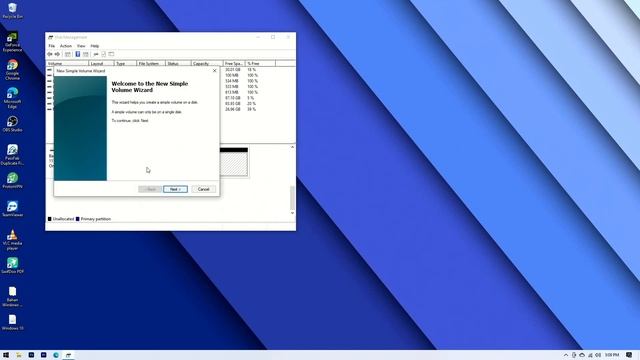
Task: Click the Type column header
Action: pyautogui.click(x=125, y=64)
